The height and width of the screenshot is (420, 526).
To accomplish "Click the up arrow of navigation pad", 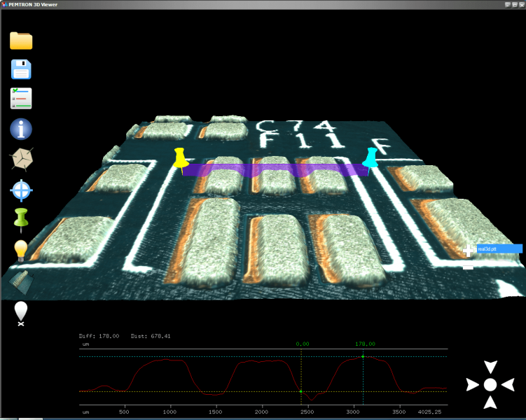I will coord(490,367).
